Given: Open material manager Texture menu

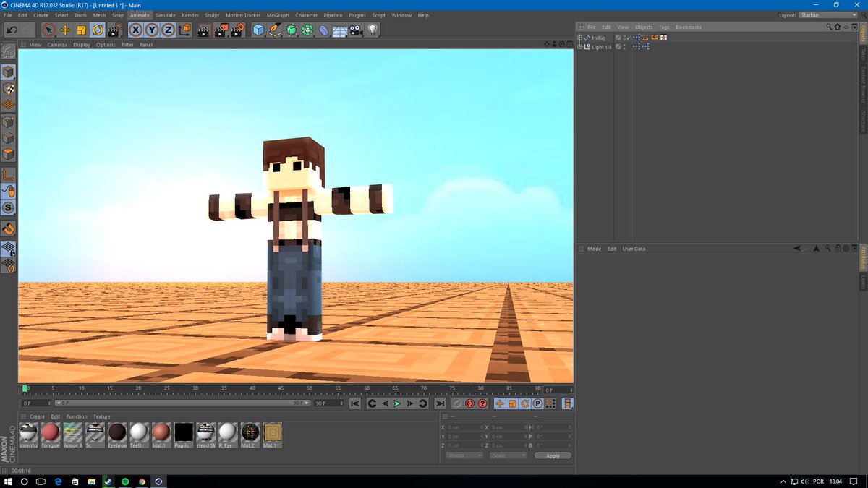Looking at the screenshot, I should (x=102, y=416).
